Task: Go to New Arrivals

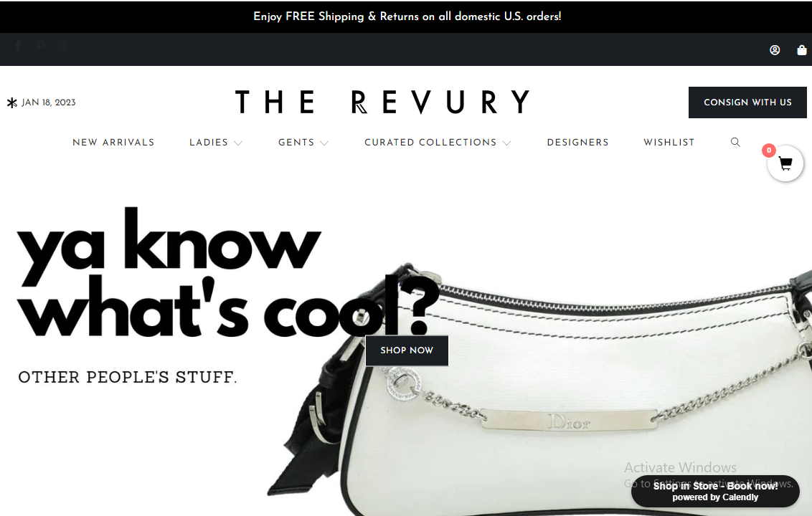Action: click(x=113, y=143)
